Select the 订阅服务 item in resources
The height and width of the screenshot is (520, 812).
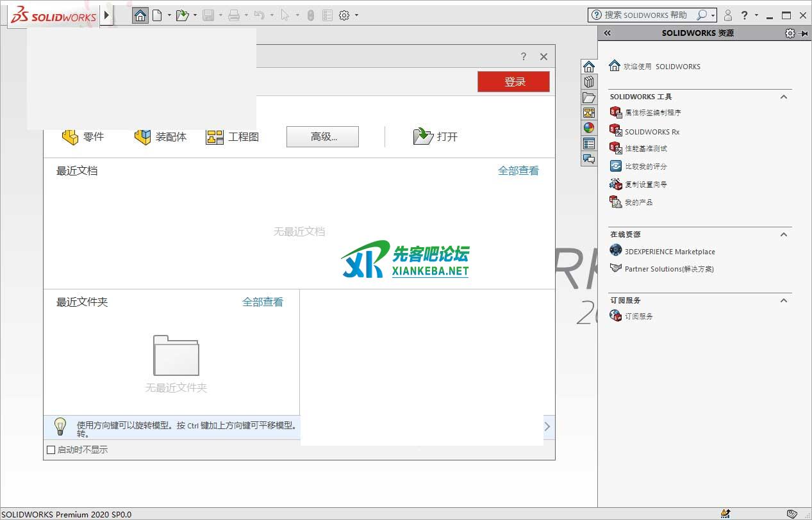(638, 316)
